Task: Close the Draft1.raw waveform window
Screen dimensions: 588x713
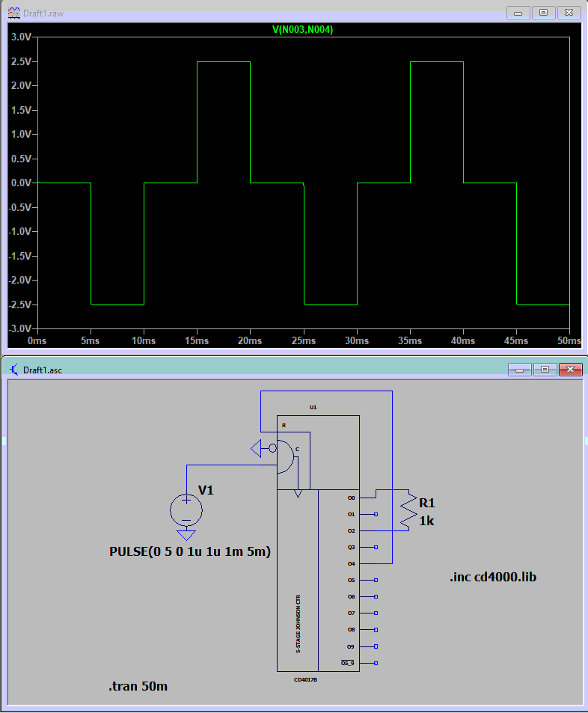Action: (569, 13)
